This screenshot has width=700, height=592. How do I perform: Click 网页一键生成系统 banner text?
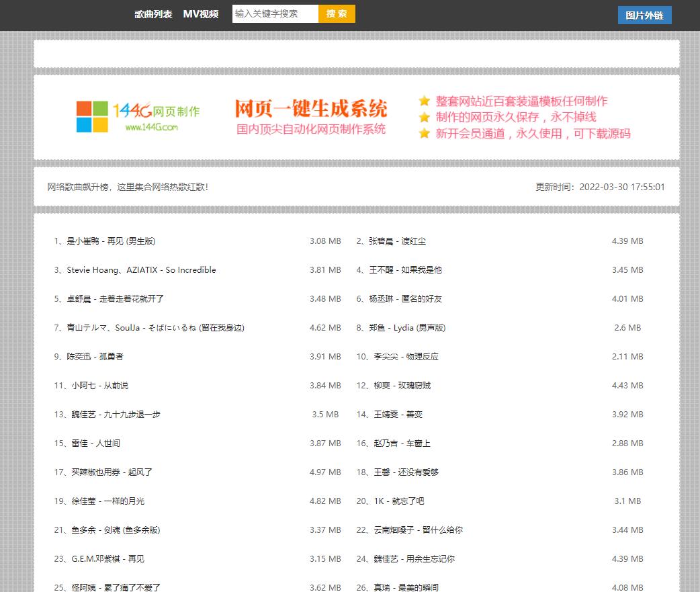[x=310, y=108]
